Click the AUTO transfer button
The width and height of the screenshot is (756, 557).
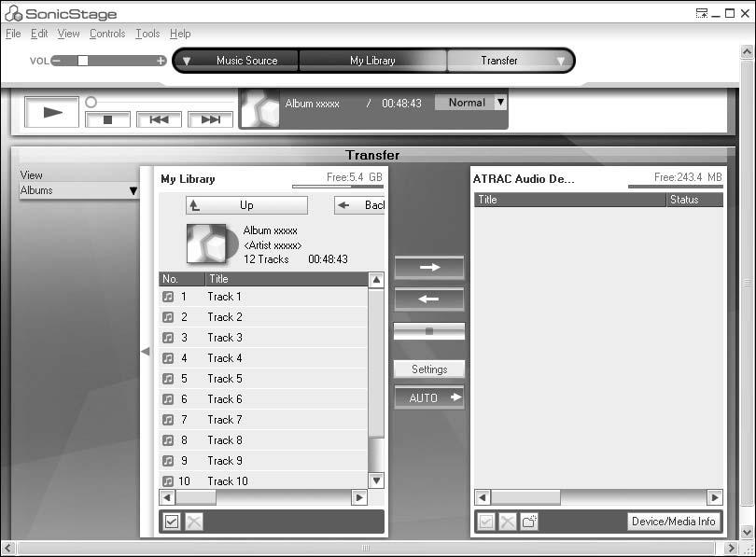tap(429, 398)
